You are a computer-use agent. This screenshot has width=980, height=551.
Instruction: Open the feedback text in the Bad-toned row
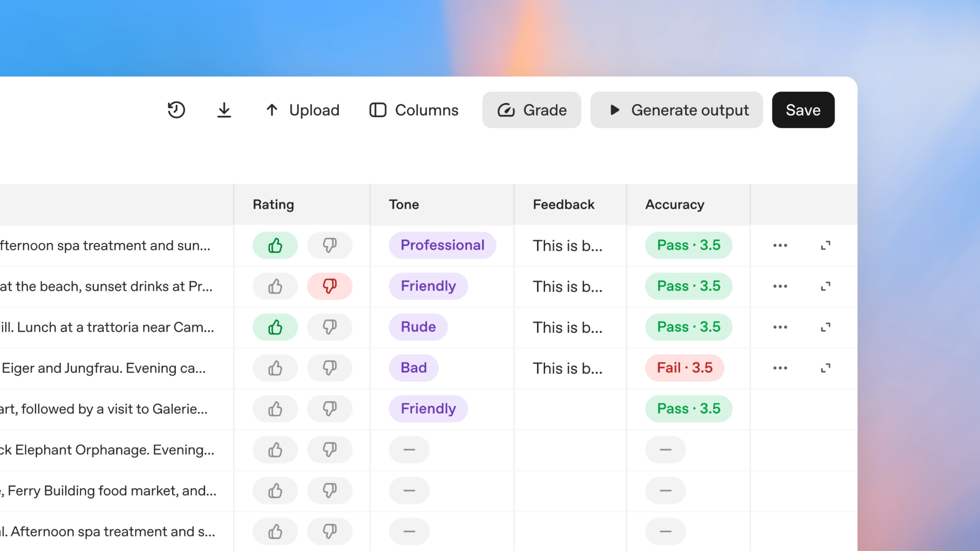coord(567,368)
